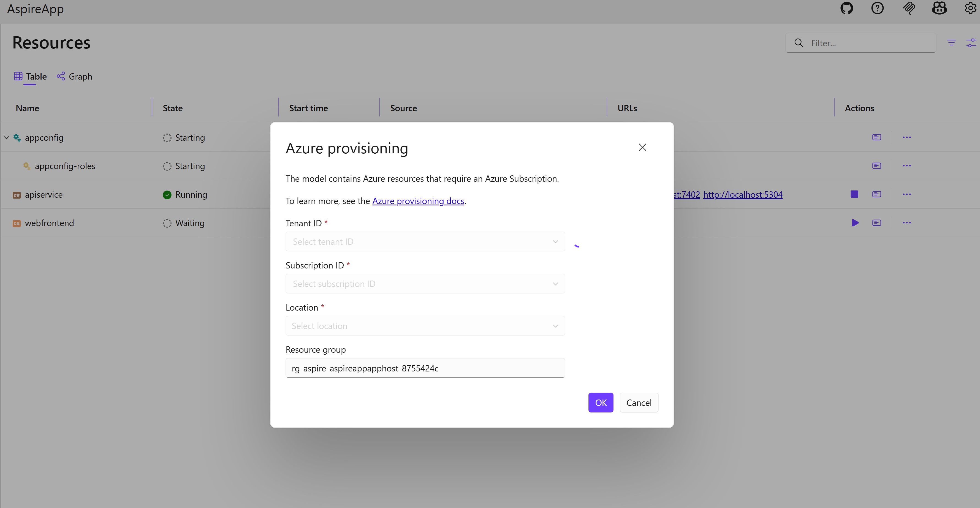Open the help question mark icon
This screenshot has height=508, width=980.
point(877,8)
